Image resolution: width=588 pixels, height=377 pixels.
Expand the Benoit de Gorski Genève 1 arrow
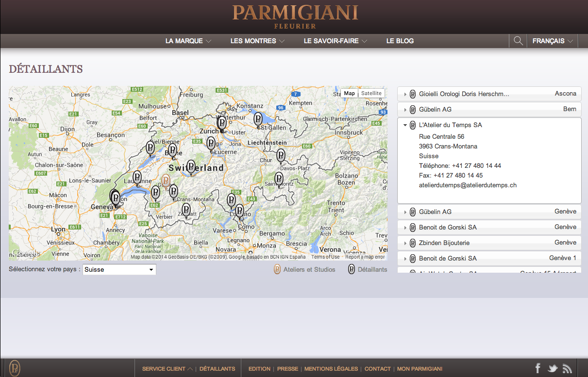[405, 259]
